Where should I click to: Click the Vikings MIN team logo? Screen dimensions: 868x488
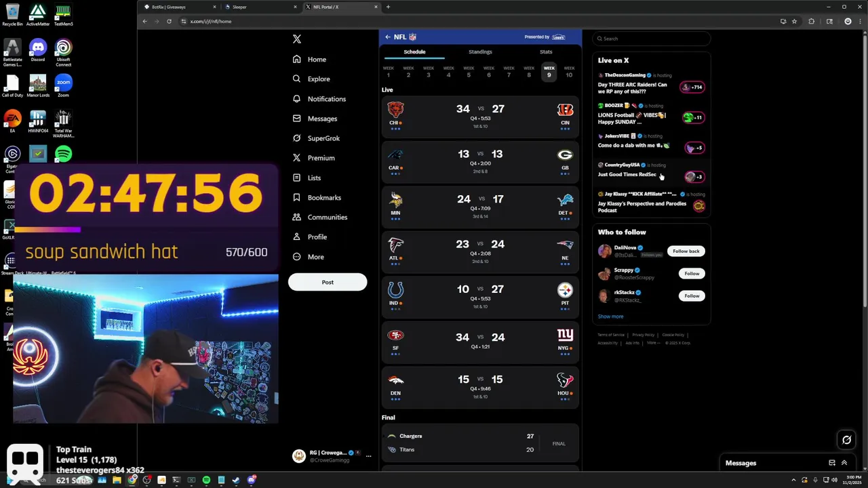[395, 199]
